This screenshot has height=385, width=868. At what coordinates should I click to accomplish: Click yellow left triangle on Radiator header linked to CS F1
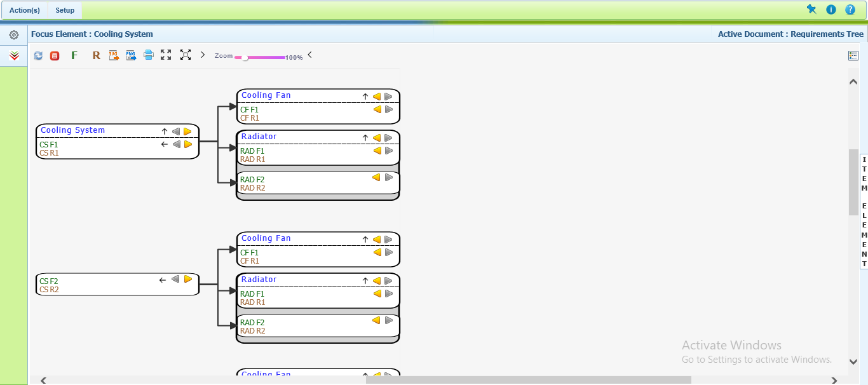click(377, 138)
